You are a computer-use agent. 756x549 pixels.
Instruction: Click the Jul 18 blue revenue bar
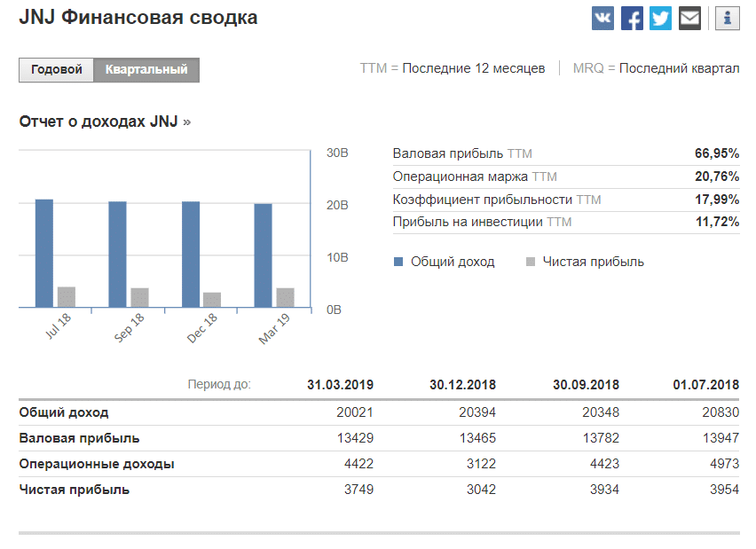(44, 253)
